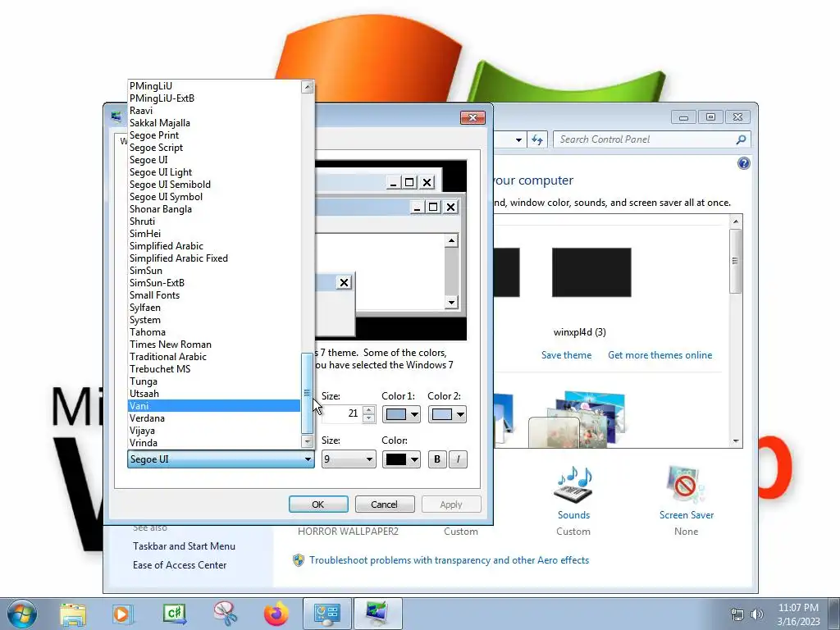Screen dimensions: 840x630
Task: Click the search magnifier icon
Action: pos(741,139)
